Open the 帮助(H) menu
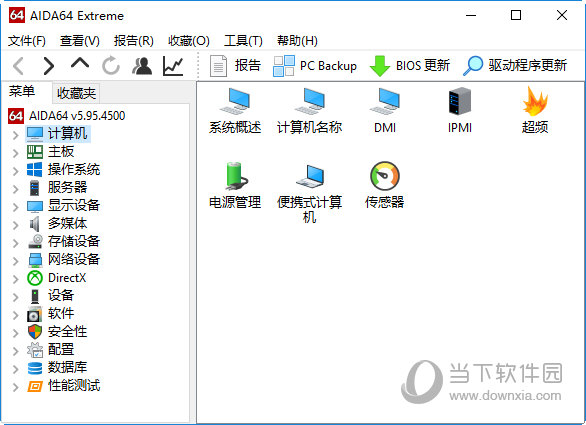 click(297, 41)
